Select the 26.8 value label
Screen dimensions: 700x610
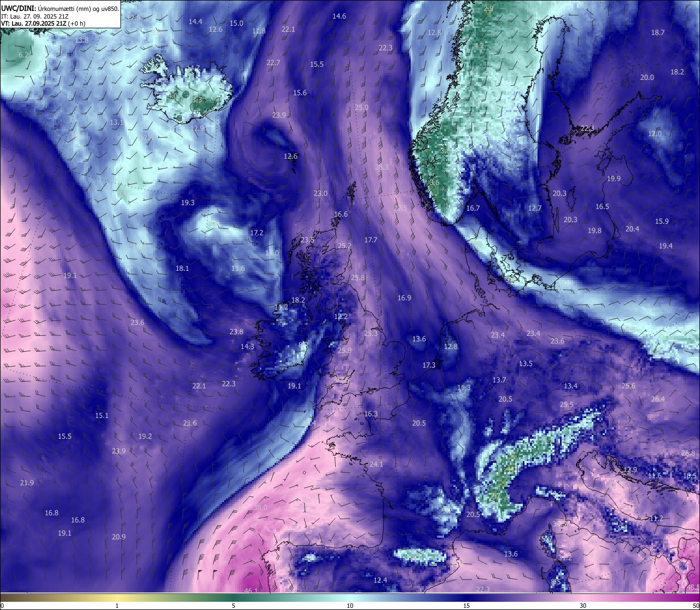688,453
